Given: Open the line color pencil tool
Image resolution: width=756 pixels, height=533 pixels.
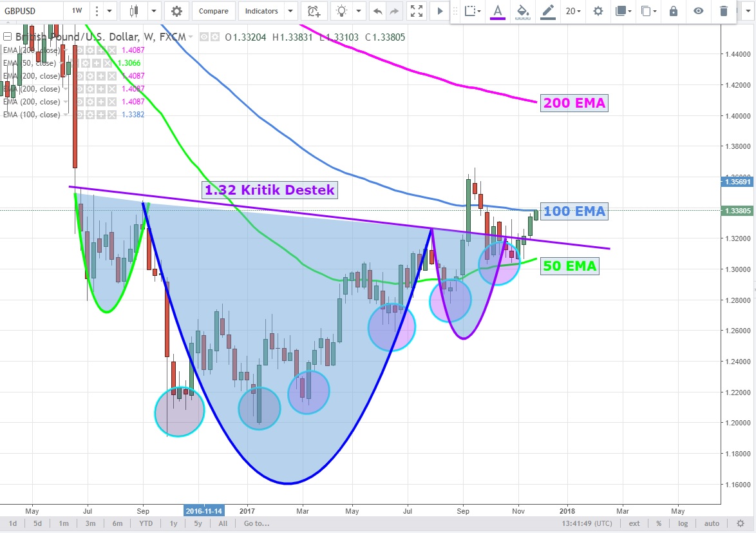Looking at the screenshot, I should pyautogui.click(x=548, y=11).
